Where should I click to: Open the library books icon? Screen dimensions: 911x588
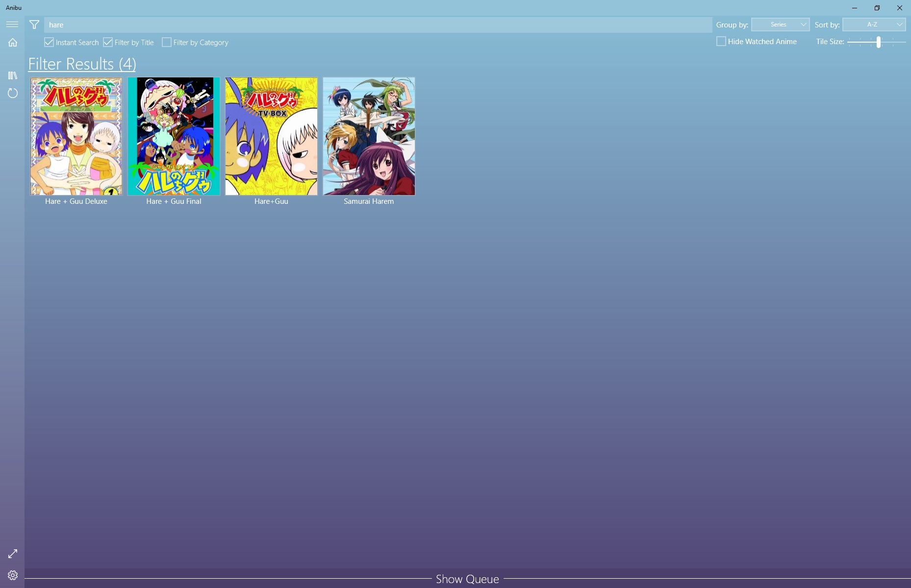click(x=13, y=75)
